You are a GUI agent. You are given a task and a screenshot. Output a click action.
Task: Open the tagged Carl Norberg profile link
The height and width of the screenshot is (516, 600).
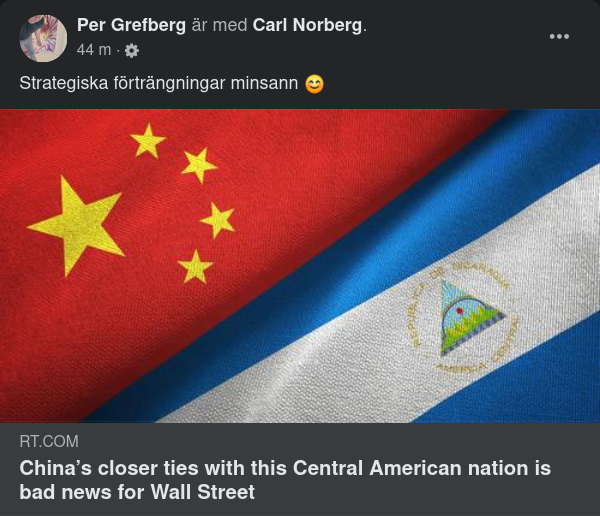pyautogui.click(x=307, y=25)
